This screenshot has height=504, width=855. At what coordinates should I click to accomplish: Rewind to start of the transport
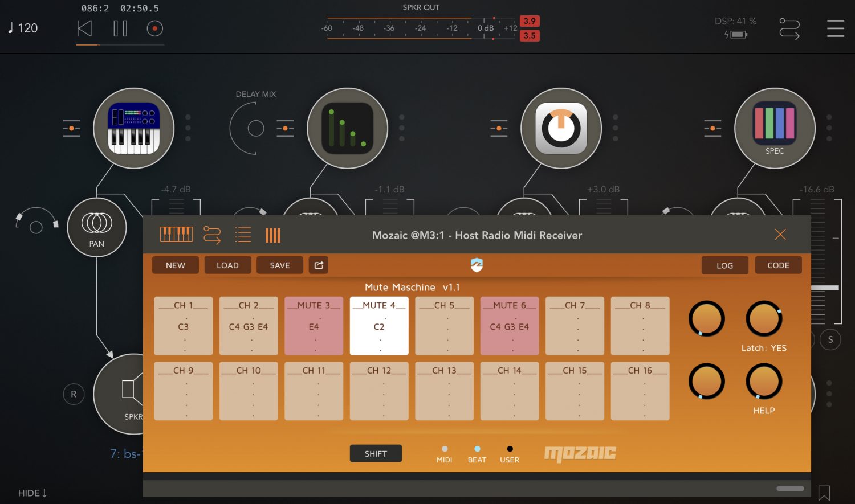click(x=84, y=28)
